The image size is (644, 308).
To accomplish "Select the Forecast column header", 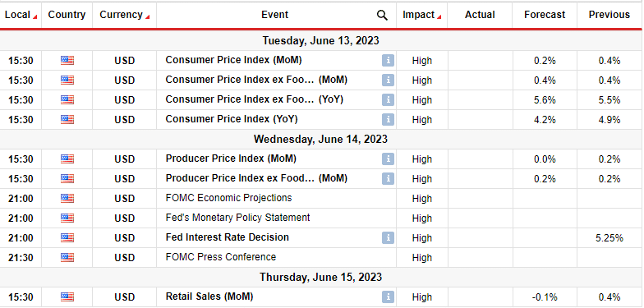I will tap(545, 15).
